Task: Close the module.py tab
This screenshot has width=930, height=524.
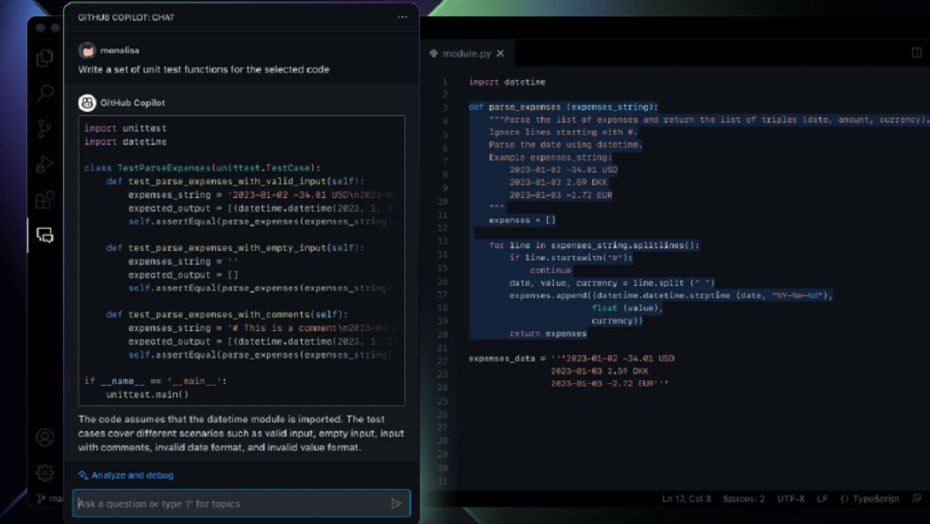Action: [501, 53]
